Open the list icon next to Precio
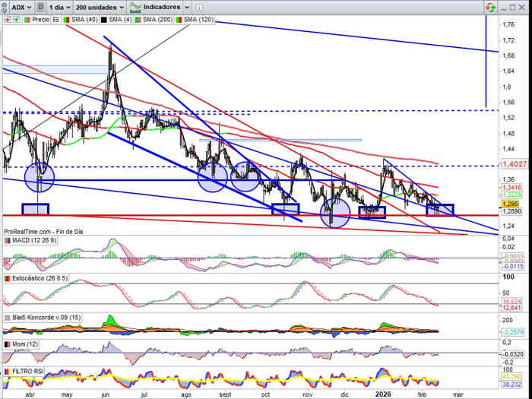Screen dimensions: 532x399 [x=55, y=21]
